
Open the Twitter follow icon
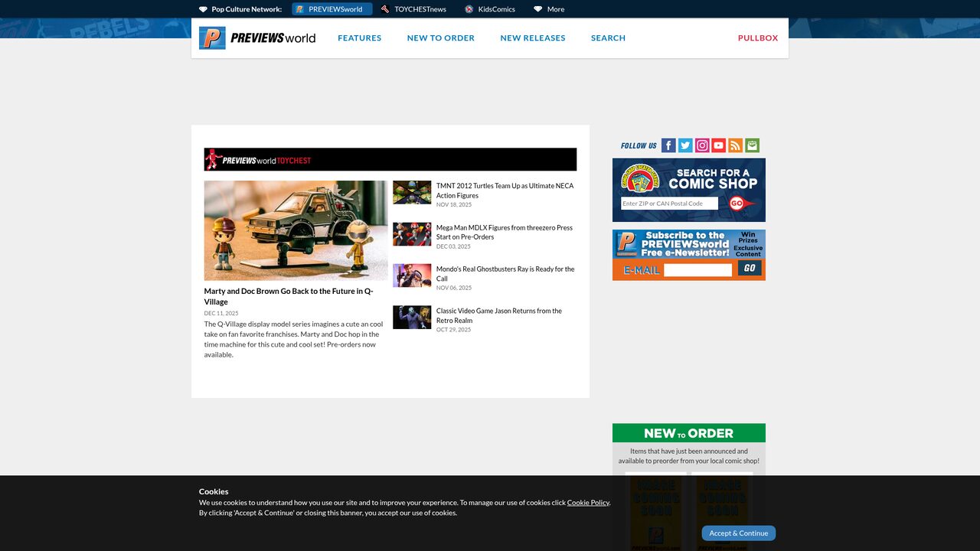point(685,145)
